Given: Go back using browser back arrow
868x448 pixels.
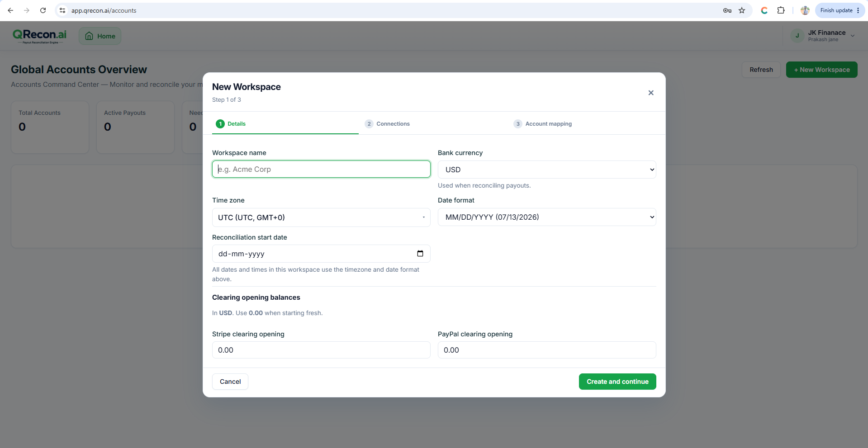Looking at the screenshot, I should (10, 10).
